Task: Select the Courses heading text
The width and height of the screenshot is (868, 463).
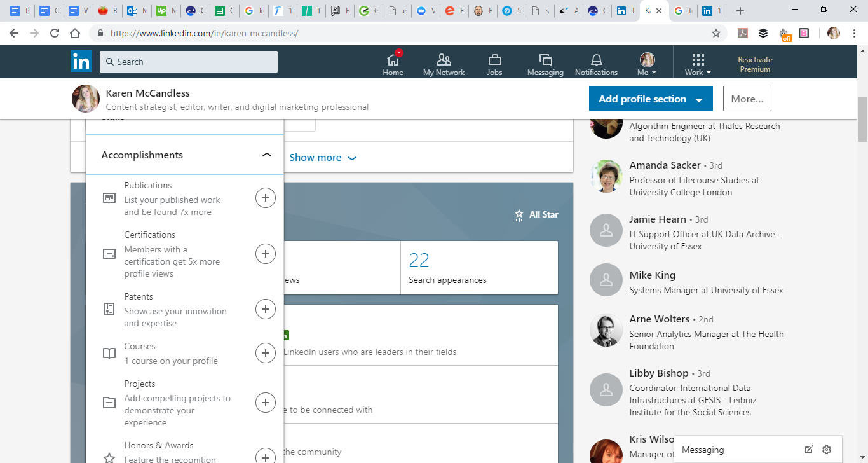Action: click(x=140, y=346)
